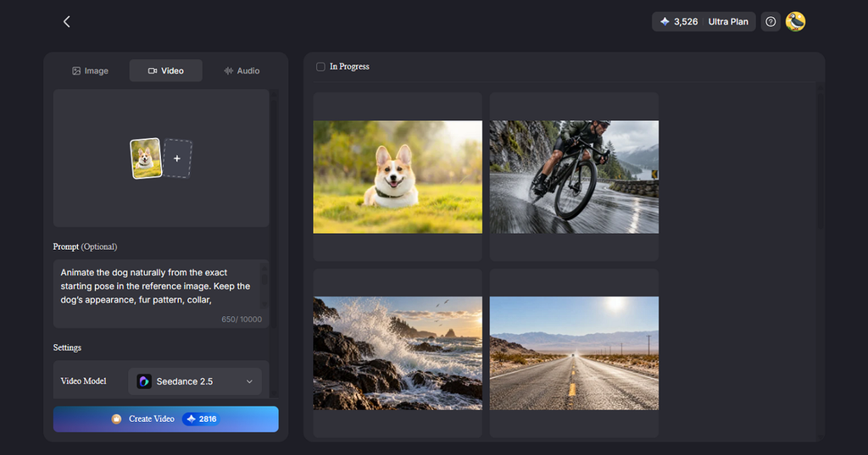Viewport: 868px width, 455px height.
Task: Open the ocean waves on rocks video
Action: (x=398, y=353)
